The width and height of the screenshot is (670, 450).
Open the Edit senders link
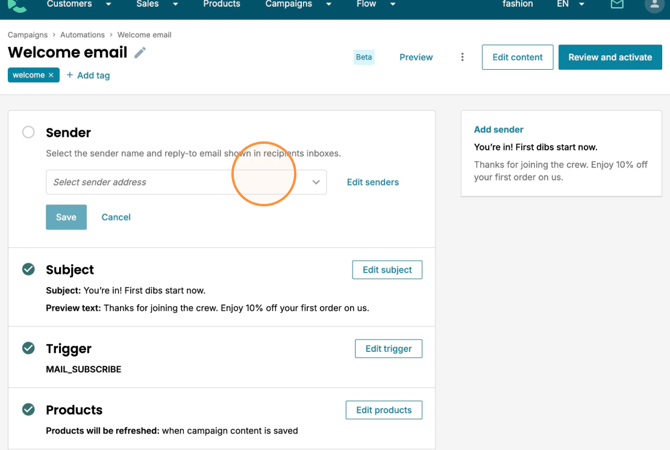(x=373, y=182)
